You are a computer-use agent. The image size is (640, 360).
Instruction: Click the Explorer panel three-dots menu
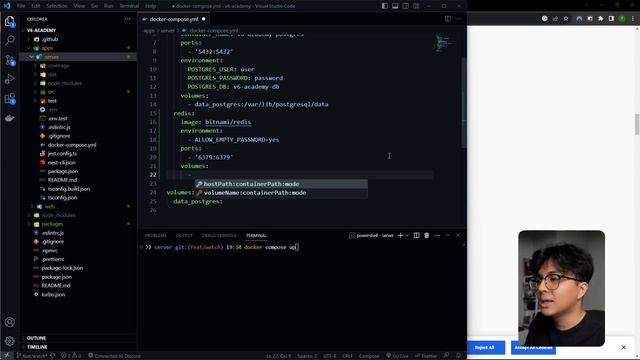(128, 19)
